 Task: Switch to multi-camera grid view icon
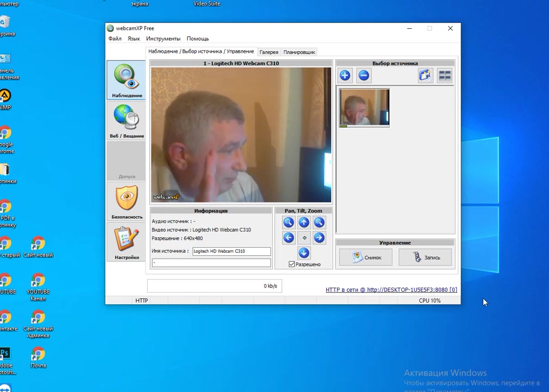click(444, 76)
